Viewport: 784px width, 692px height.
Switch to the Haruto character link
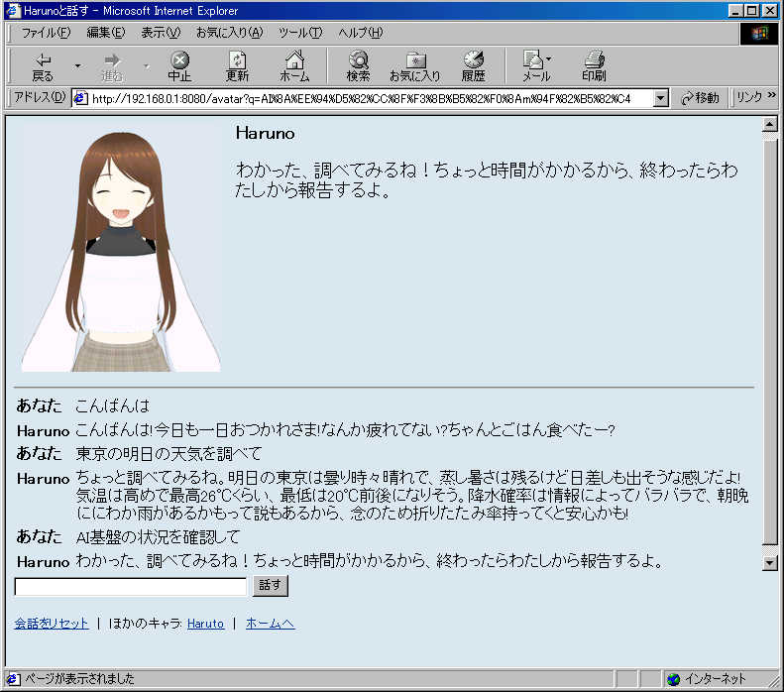pos(205,624)
